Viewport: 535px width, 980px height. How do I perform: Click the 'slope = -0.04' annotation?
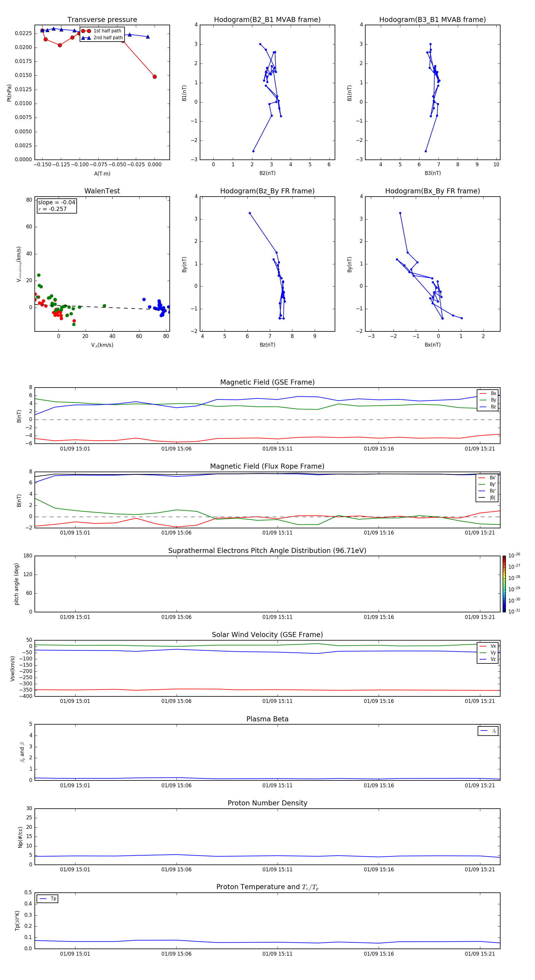click(x=56, y=203)
